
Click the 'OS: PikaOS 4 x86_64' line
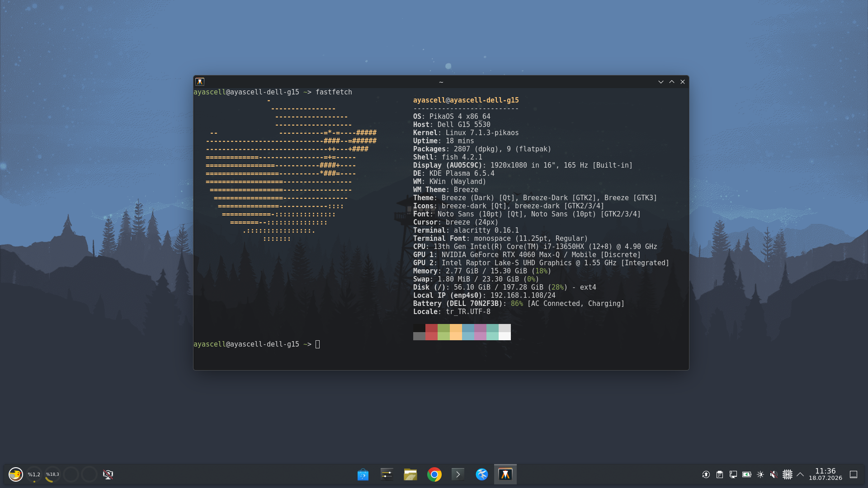click(x=452, y=117)
